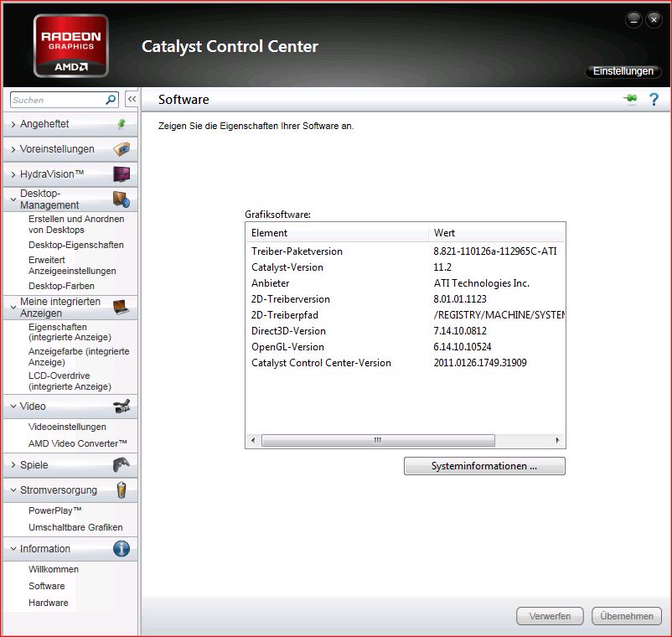This screenshot has height=637, width=672.
Task: Select Hardware under Information
Action: point(49,603)
